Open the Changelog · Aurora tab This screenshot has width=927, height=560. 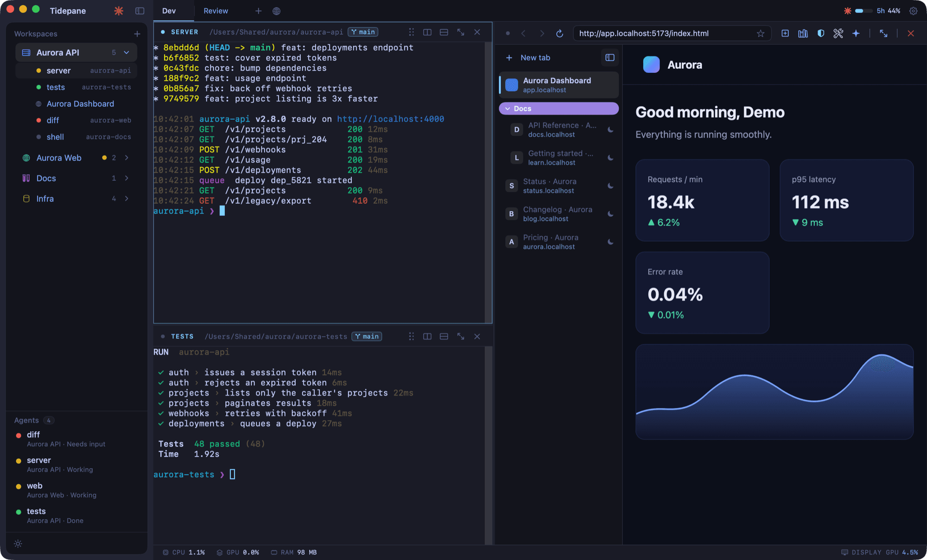click(x=559, y=214)
